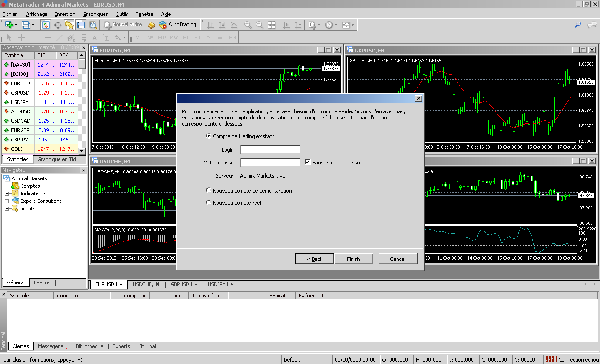Zoom in on the chart
The height and width of the screenshot is (364, 600).
coord(248,25)
